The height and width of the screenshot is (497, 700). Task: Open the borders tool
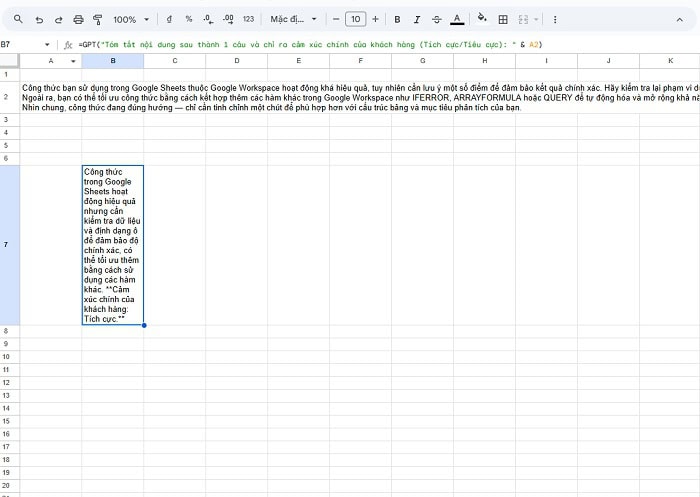503,19
